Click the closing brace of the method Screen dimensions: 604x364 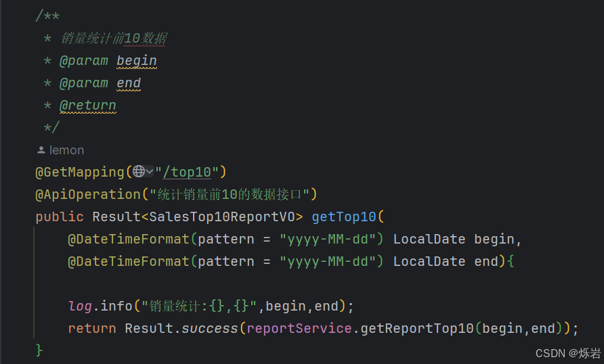(x=39, y=350)
